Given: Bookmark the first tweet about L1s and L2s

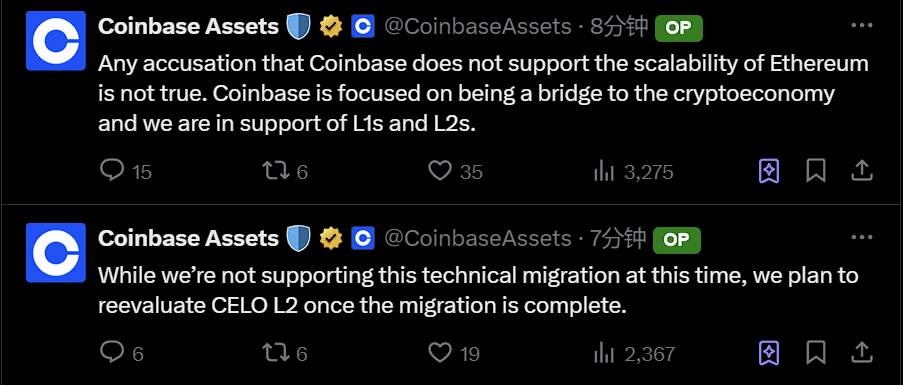Looking at the screenshot, I should click(x=816, y=171).
